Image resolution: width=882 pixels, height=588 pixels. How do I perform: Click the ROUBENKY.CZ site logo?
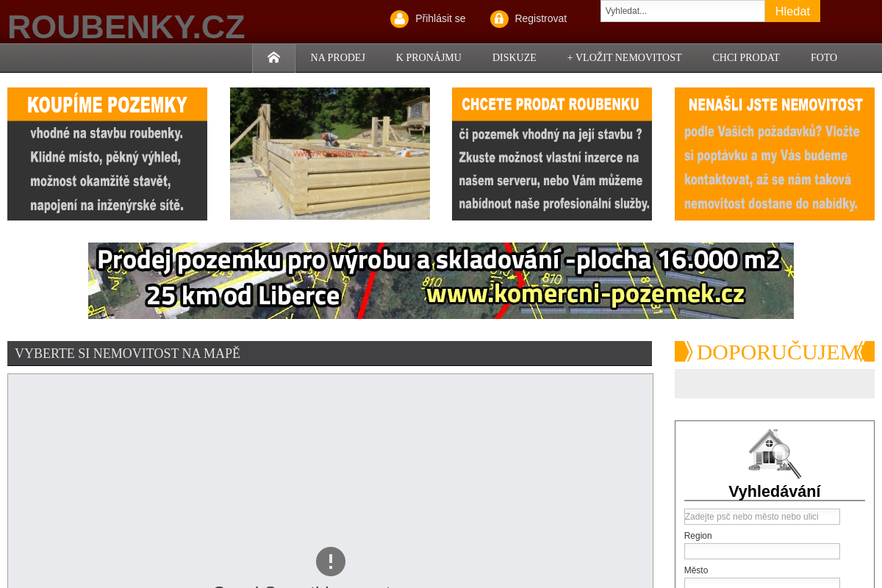pyautogui.click(x=126, y=27)
